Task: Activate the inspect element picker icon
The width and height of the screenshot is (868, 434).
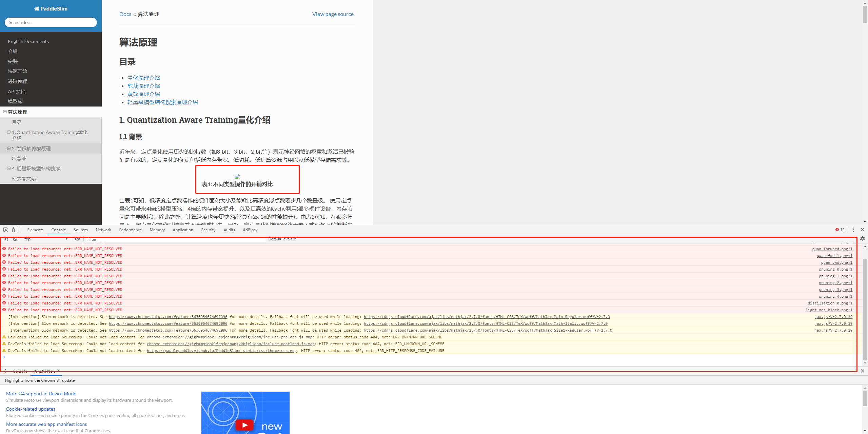Action: [5, 230]
